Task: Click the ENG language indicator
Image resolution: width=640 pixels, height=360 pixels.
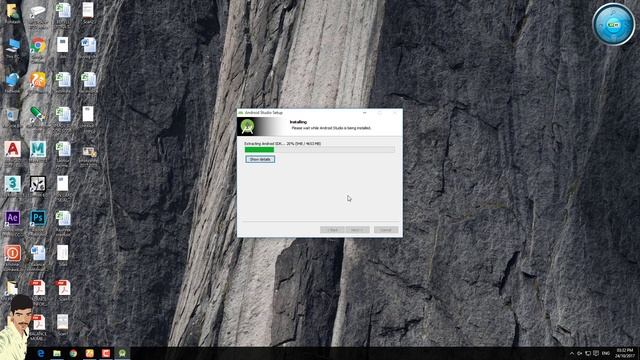Action: coord(606,353)
